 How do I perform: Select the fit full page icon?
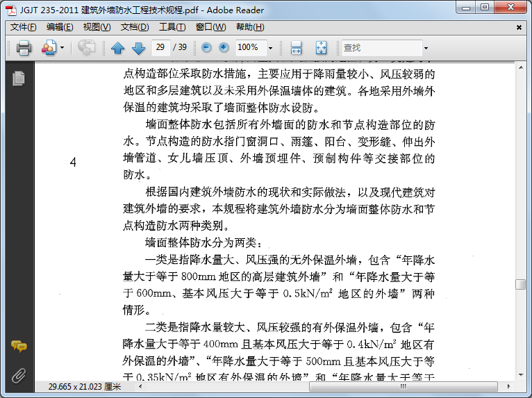pos(321,47)
